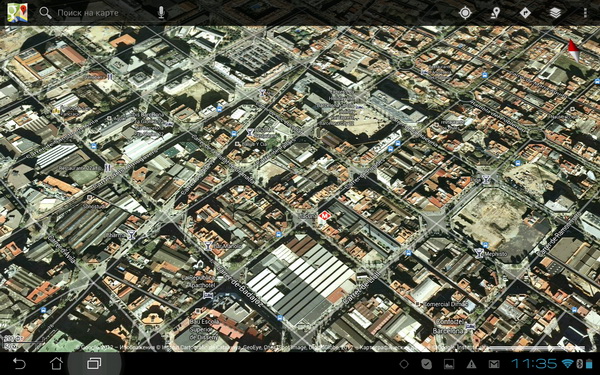Show recent apps list

coord(94,363)
